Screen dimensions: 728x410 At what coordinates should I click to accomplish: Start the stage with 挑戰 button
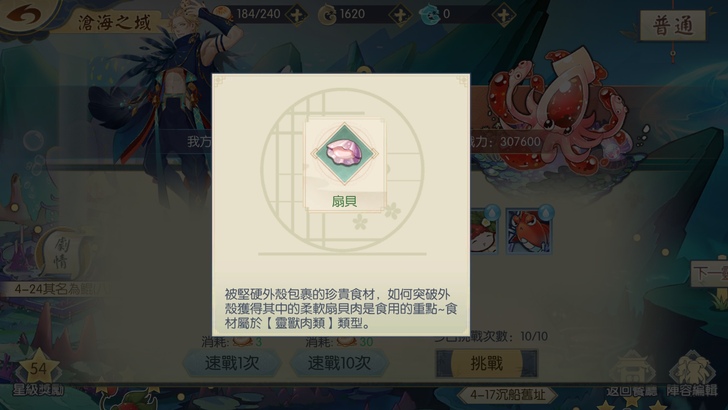click(x=487, y=363)
